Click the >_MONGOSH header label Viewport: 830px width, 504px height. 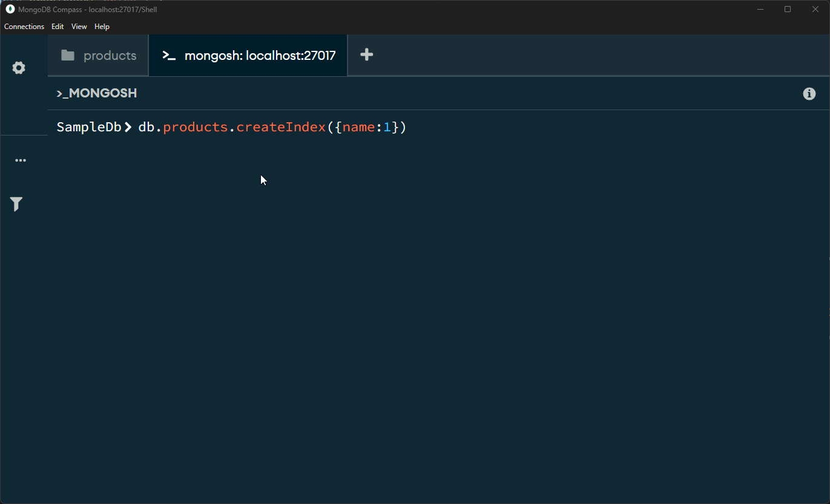(x=97, y=93)
